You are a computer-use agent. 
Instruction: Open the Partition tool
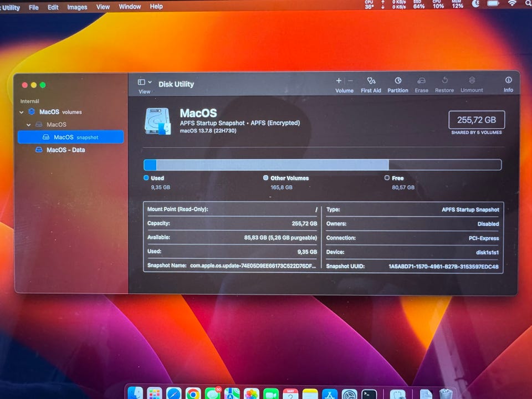click(x=398, y=84)
